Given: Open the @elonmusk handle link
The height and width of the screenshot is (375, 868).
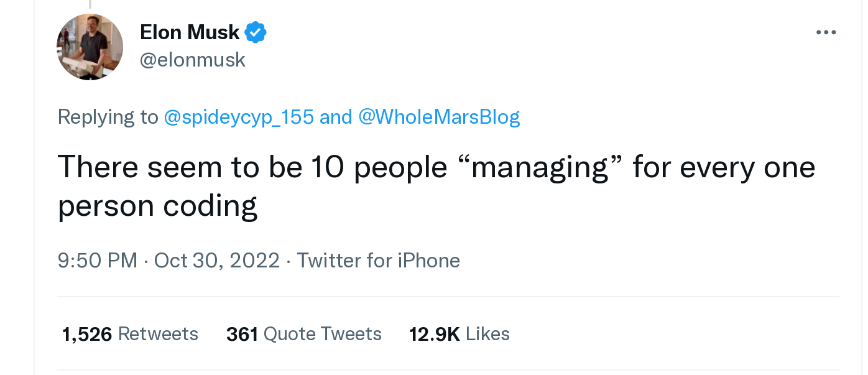Looking at the screenshot, I should coord(193,60).
